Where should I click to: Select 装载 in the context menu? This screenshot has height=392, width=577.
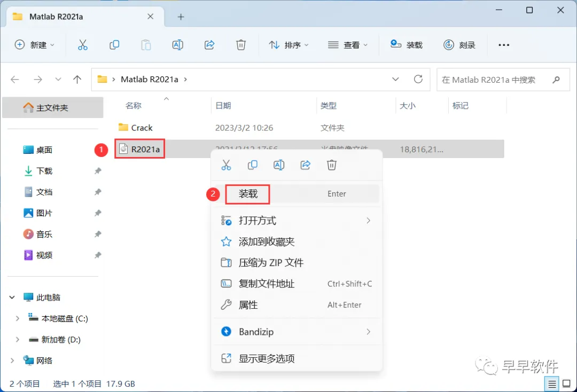pos(296,194)
